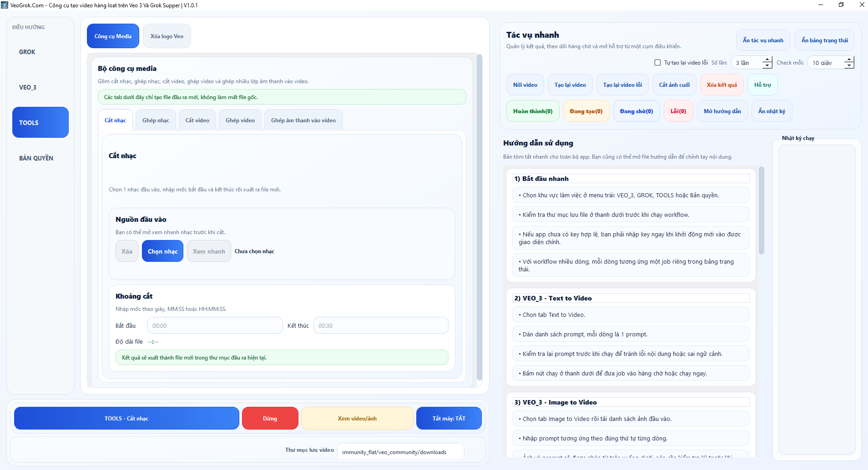This screenshot has height=470, width=868.
Task: Switch to the 'Ghép nhạc' tab
Action: (x=156, y=120)
